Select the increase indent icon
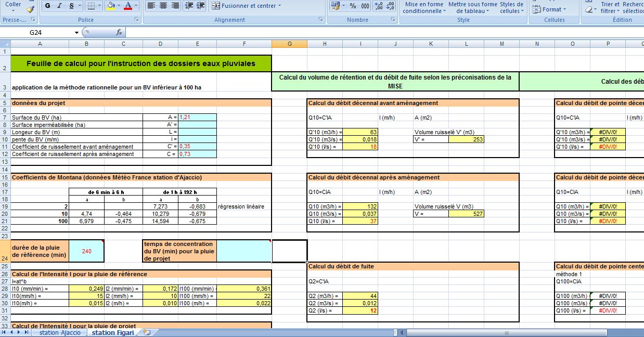Screen dimensions: 644x337 click(x=200, y=6)
